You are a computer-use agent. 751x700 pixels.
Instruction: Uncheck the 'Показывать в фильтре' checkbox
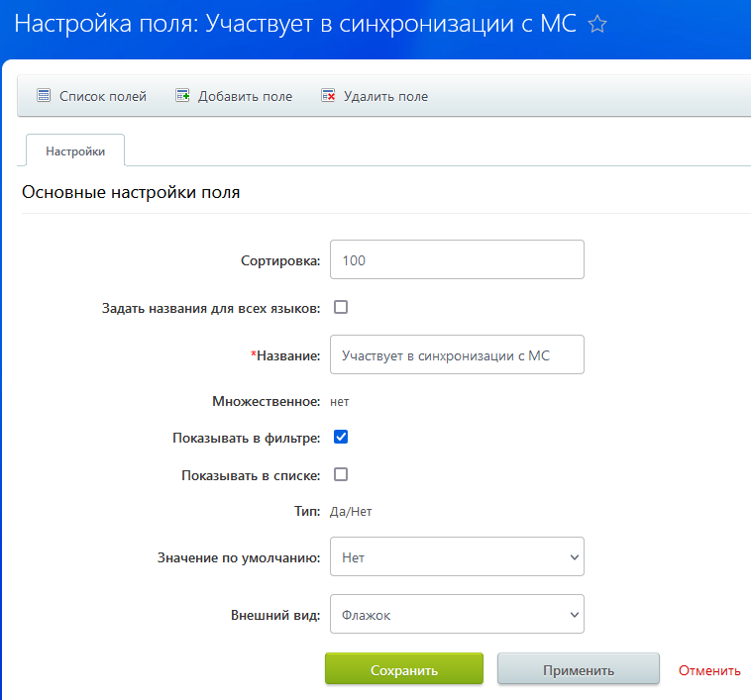(x=341, y=437)
